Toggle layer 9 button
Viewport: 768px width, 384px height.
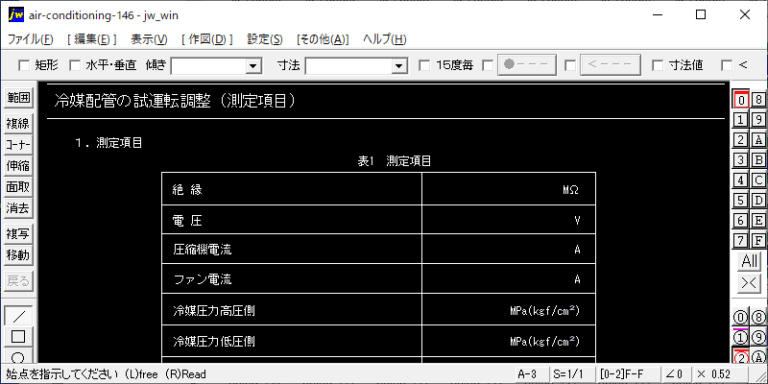759,120
